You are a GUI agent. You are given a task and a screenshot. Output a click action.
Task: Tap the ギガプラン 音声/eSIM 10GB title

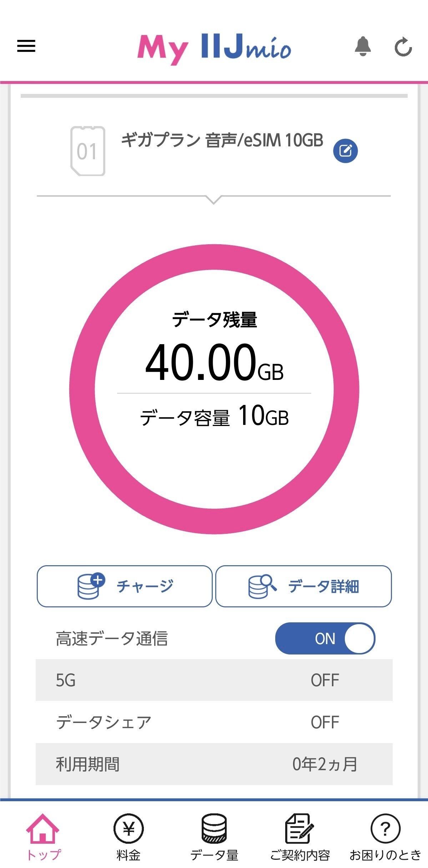[222, 140]
